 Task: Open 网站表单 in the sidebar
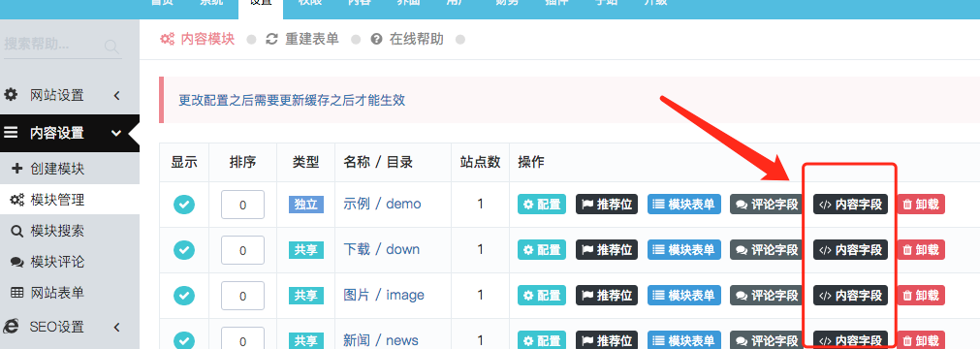(x=57, y=293)
